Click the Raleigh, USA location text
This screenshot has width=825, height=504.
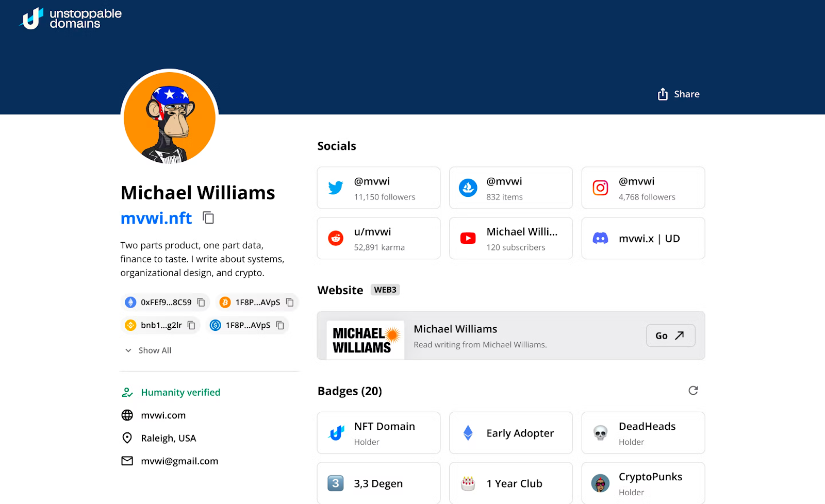coord(169,438)
